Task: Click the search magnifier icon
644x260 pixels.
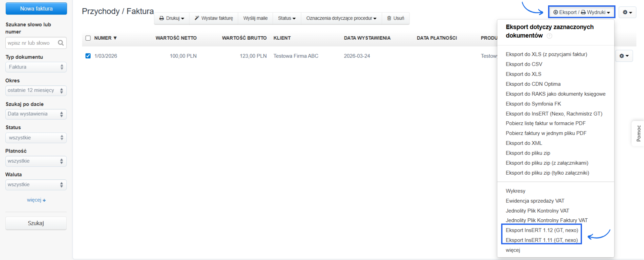Action: [x=61, y=43]
